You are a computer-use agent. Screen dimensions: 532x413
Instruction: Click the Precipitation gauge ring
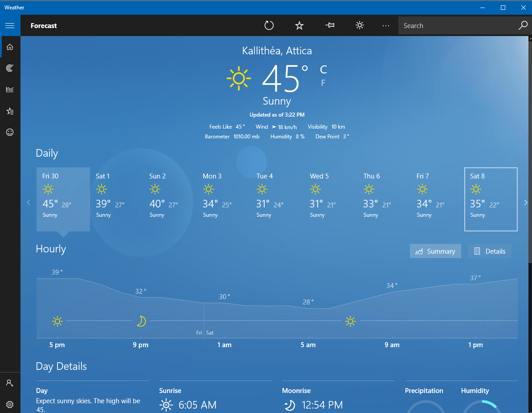(425, 407)
